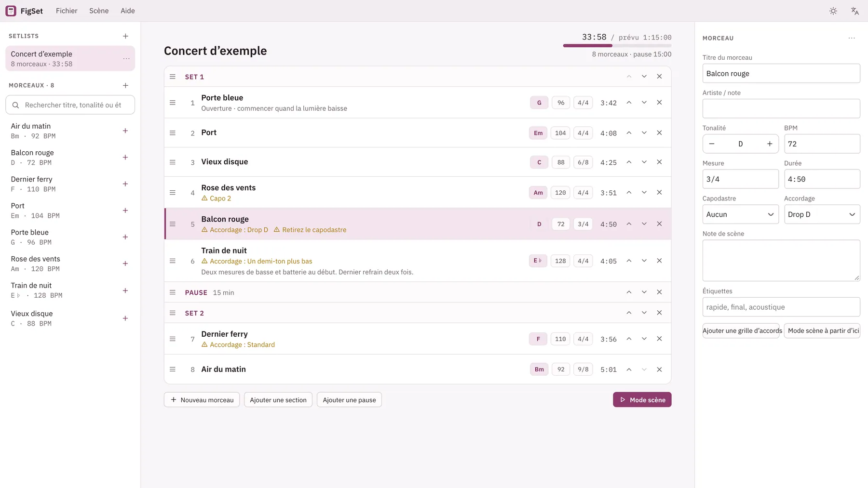Image resolution: width=868 pixels, height=488 pixels.
Task: Remove Porte bleue from the setlist
Action: click(659, 103)
